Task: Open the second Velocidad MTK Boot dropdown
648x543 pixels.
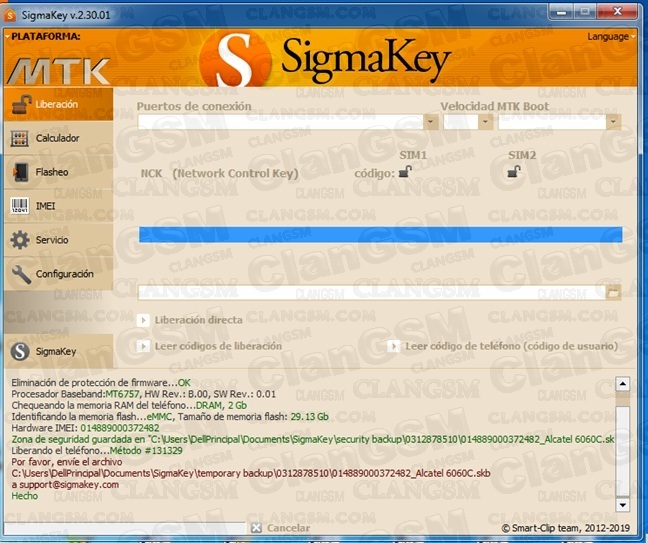Action: click(613, 122)
